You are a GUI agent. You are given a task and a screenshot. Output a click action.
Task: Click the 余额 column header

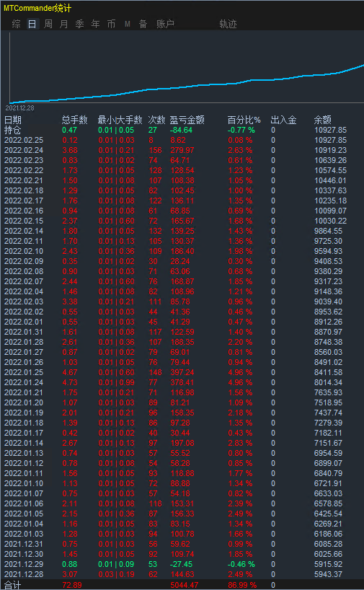coord(323,120)
